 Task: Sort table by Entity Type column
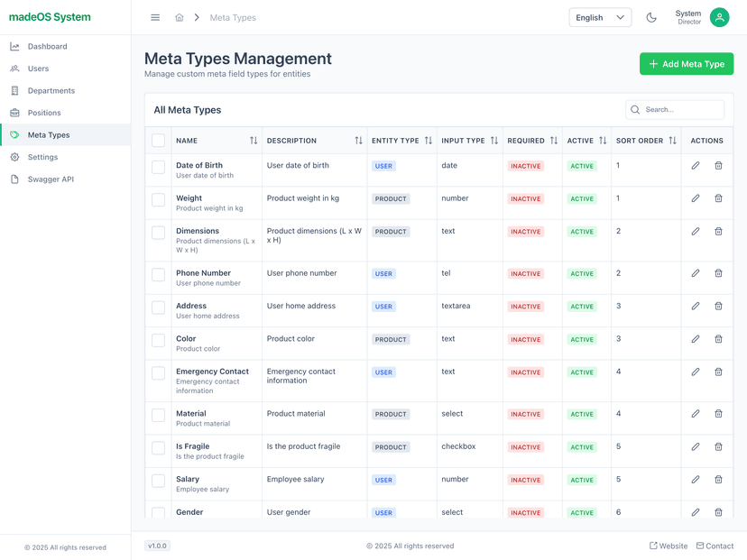click(429, 141)
